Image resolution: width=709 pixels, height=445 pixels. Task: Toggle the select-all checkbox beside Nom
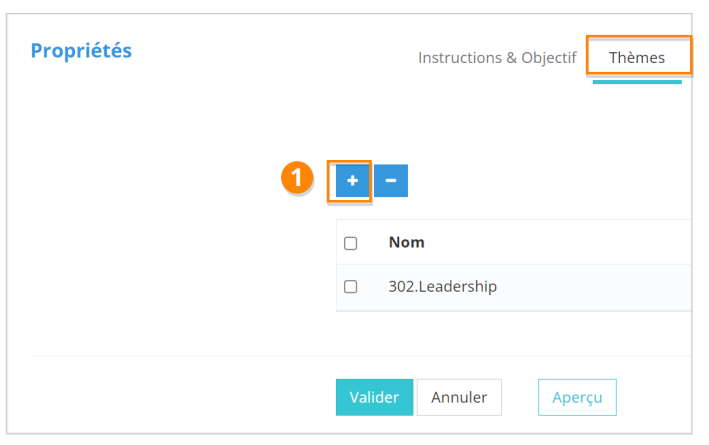tap(351, 243)
